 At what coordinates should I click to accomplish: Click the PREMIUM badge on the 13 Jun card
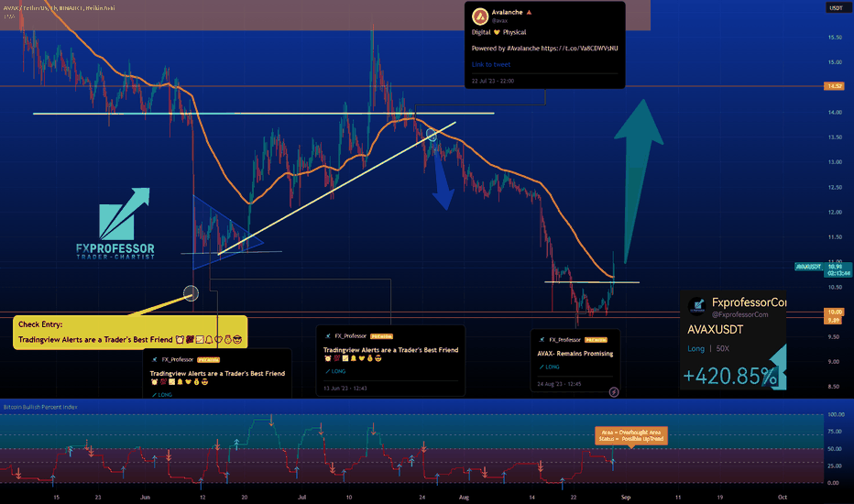tap(382, 336)
